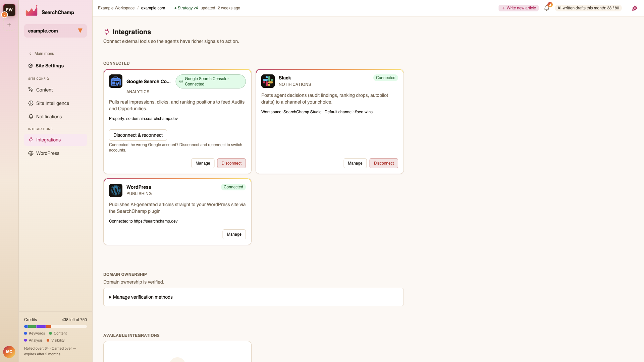Image resolution: width=644 pixels, height=362 pixels.
Task: Click the Slack logo icon
Action: 268,81
